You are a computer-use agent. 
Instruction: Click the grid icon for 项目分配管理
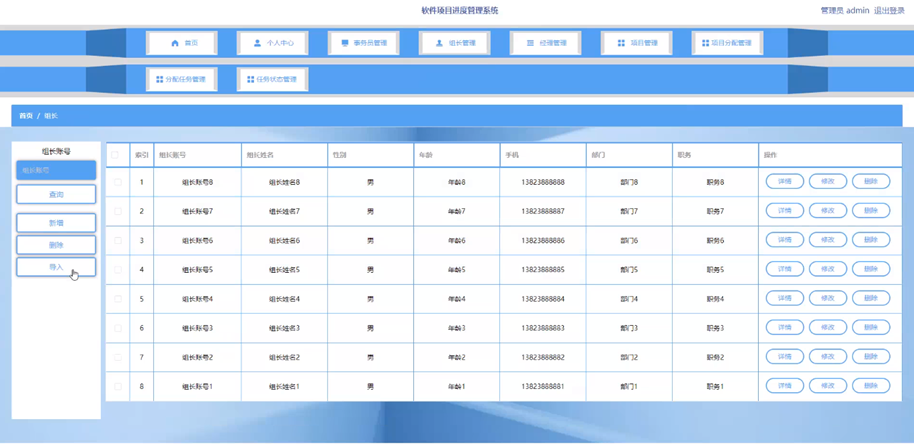click(705, 43)
